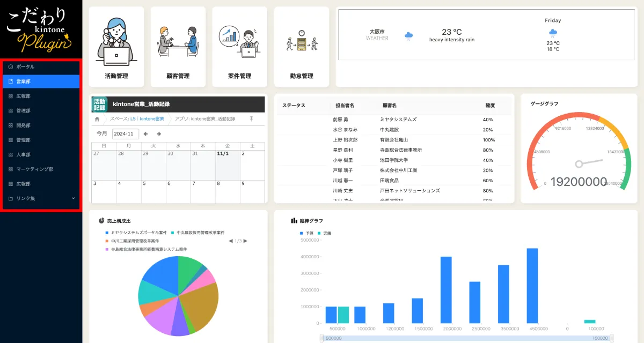Click the rain cloud icon next to 大阪市
Viewport: 644px width, 343px height.
409,36
